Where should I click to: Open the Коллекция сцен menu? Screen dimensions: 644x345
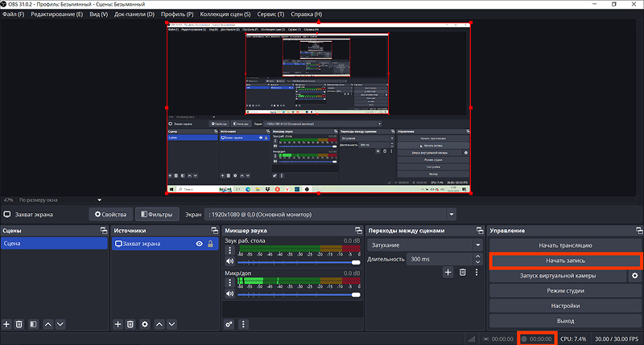[x=225, y=14]
